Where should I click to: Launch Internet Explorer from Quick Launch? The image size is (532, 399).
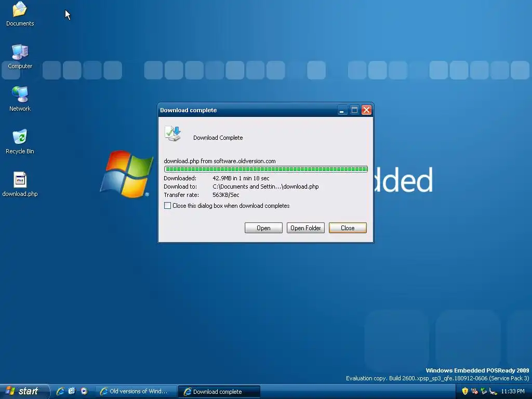[x=60, y=391]
